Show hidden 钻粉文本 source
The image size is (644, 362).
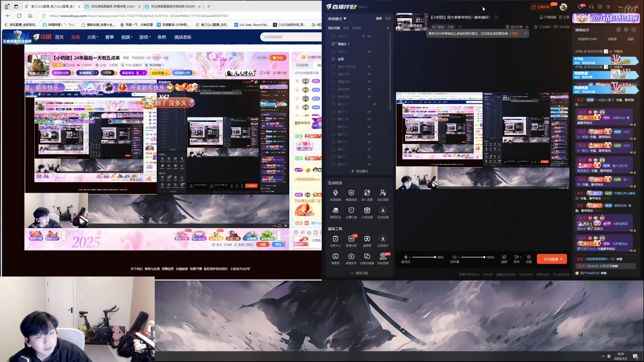tap(369, 74)
